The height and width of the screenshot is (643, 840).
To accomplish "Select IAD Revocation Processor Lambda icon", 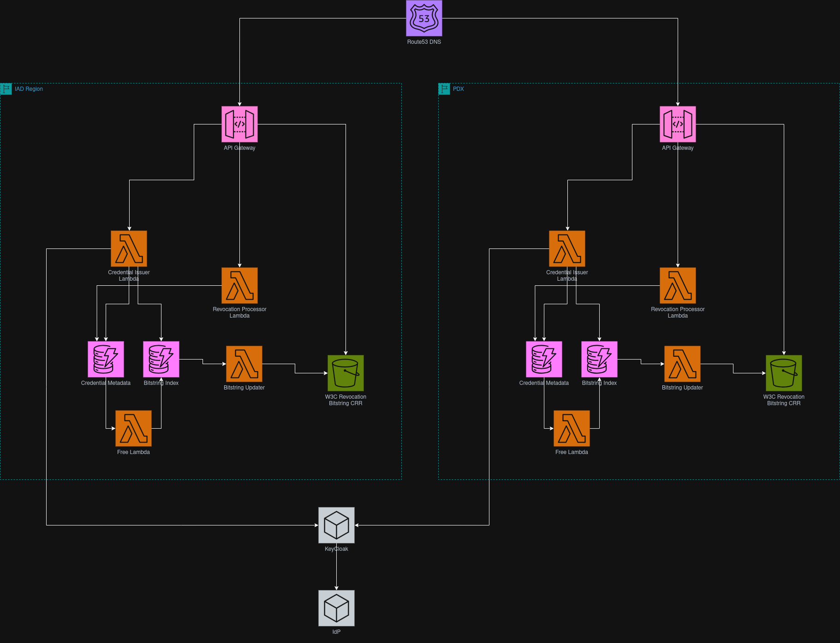I will [x=239, y=286].
